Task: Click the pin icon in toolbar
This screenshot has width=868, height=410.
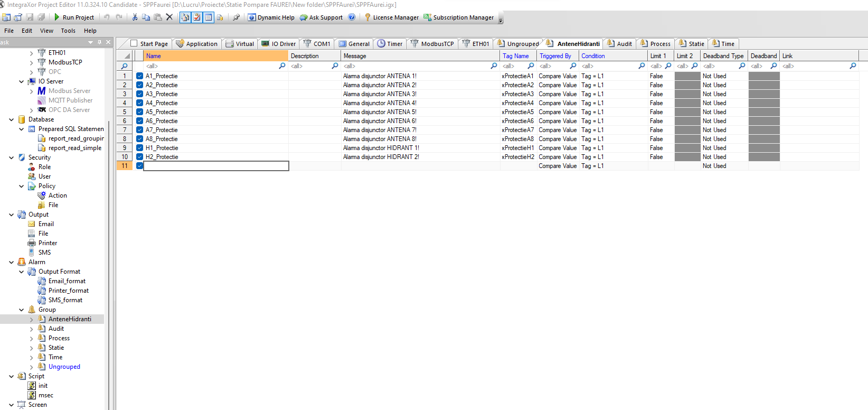Action: (236, 17)
